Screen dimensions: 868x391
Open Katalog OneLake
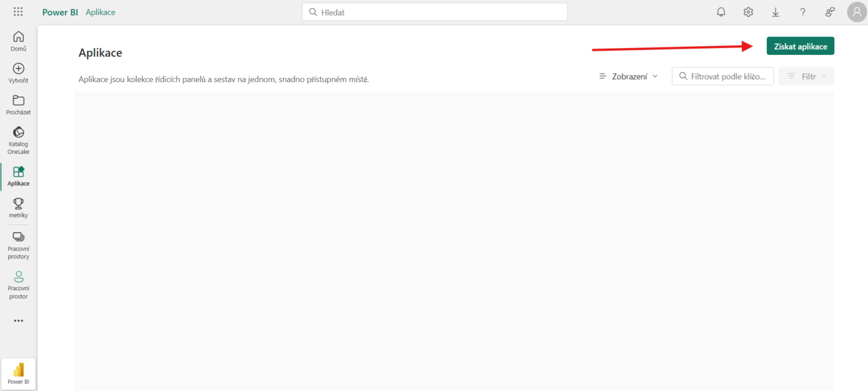18,140
